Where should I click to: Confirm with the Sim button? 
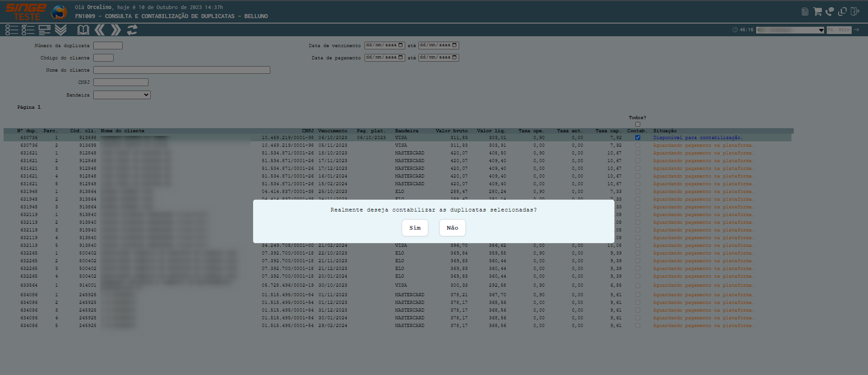point(415,228)
